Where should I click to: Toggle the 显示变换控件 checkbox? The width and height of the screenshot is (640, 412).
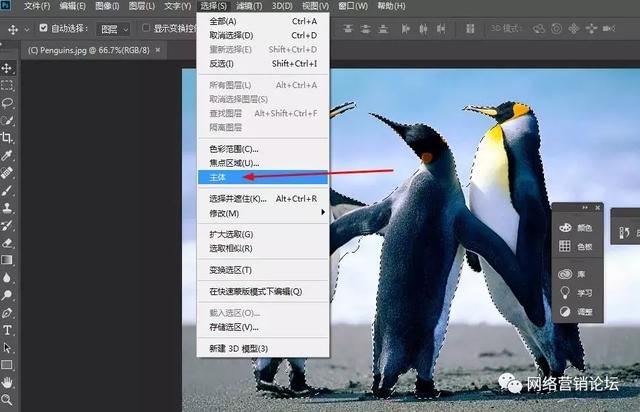[146, 28]
